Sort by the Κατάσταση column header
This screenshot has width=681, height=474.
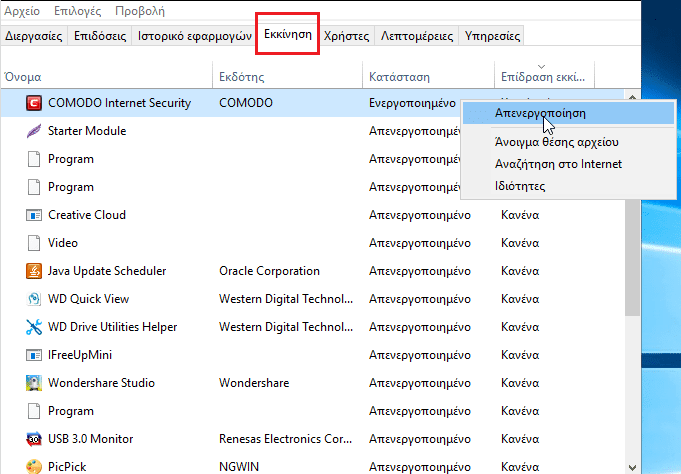(x=429, y=77)
